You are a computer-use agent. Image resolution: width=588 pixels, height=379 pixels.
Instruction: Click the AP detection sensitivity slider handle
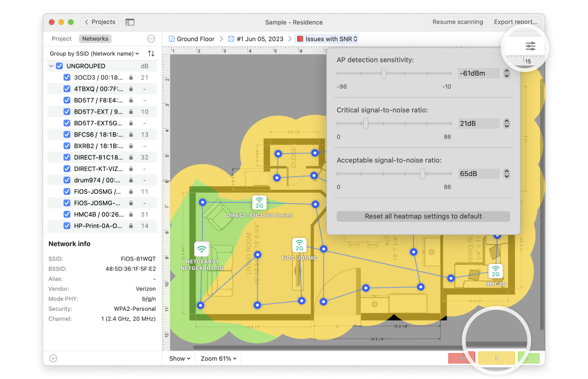pos(384,73)
